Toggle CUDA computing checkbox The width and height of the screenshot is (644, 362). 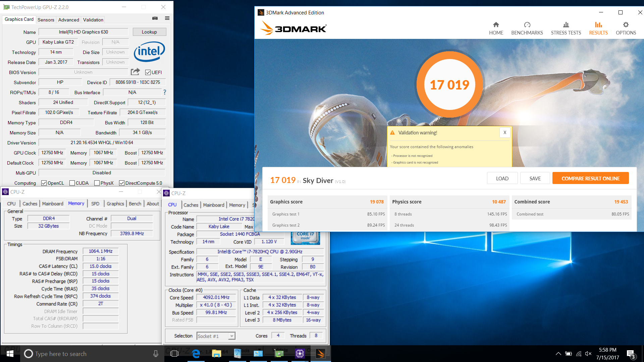coord(72,183)
